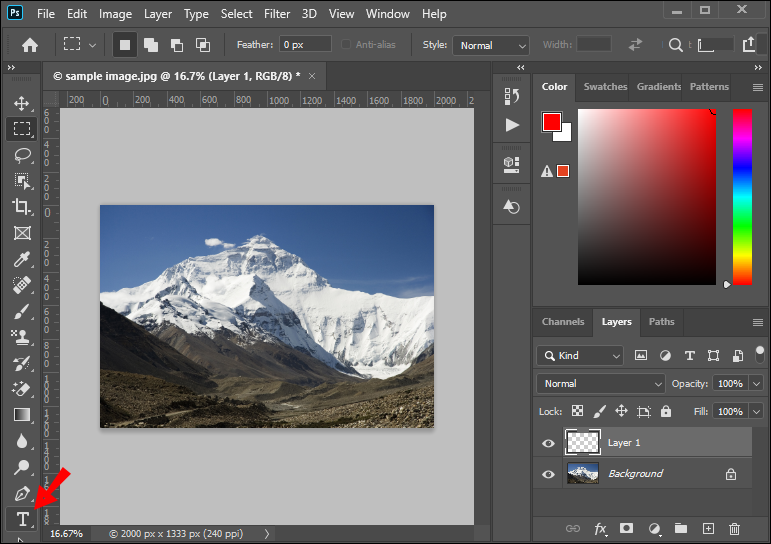Select the Move tool
Screen dimensions: 771x544
(21, 104)
